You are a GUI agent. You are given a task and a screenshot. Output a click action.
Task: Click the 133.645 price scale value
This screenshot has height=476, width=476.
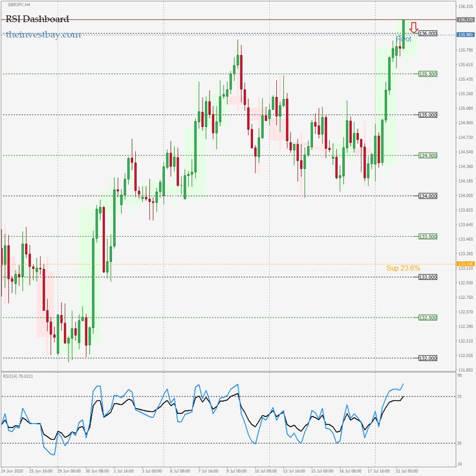466,224
